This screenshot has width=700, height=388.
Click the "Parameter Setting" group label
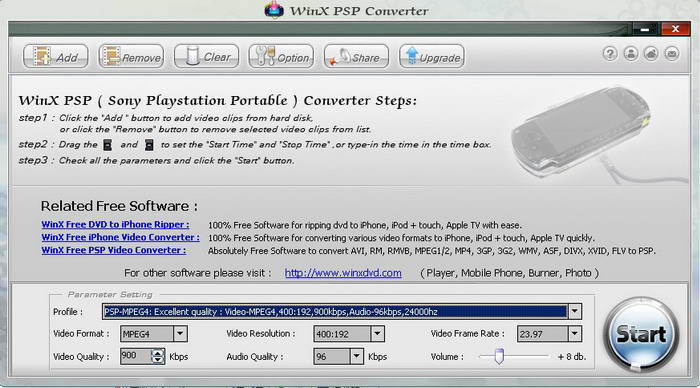point(110,295)
